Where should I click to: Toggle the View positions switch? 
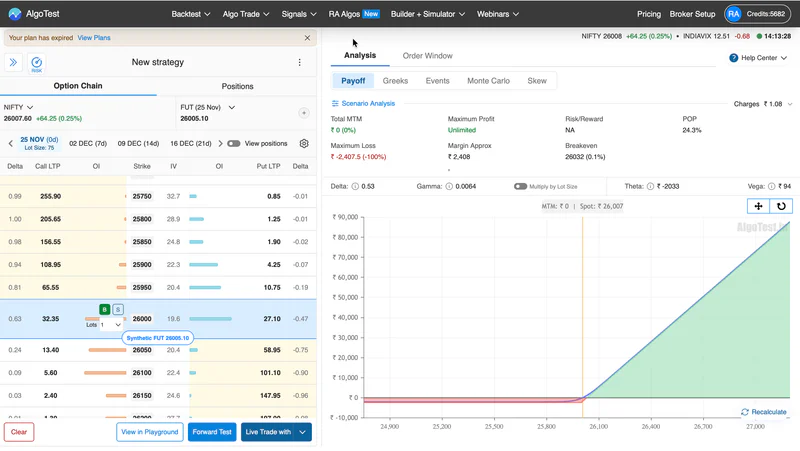(x=234, y=143)
